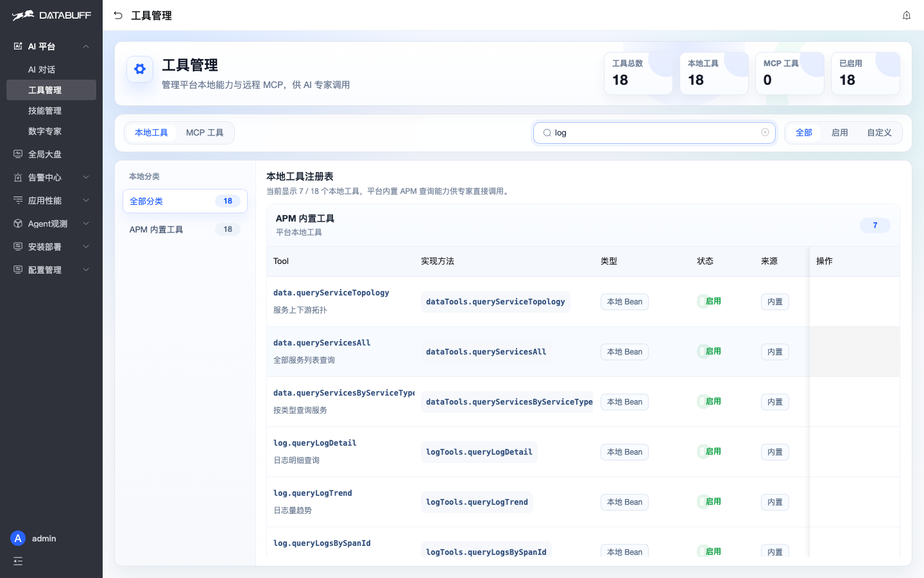Image resolution: width=924 pixels, height=578 pixels.
Task: Switch to the 本地工具 tab
Action: coord(151,133)
